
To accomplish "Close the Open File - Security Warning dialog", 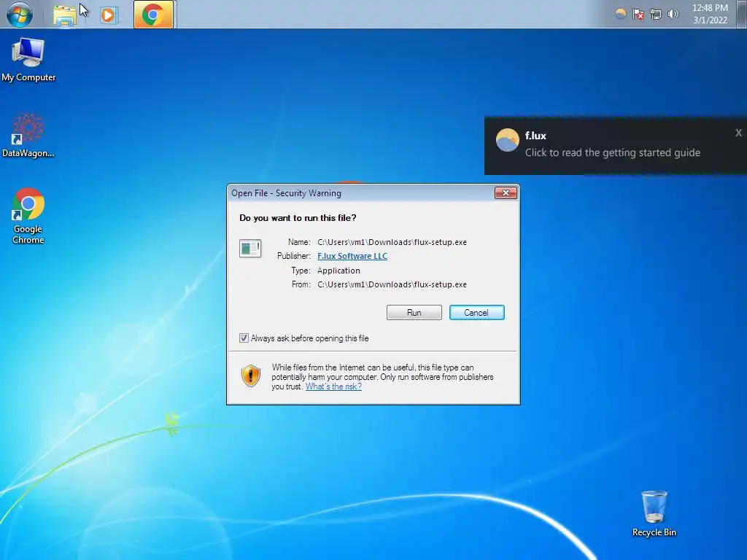I will [x=506, y=192].
